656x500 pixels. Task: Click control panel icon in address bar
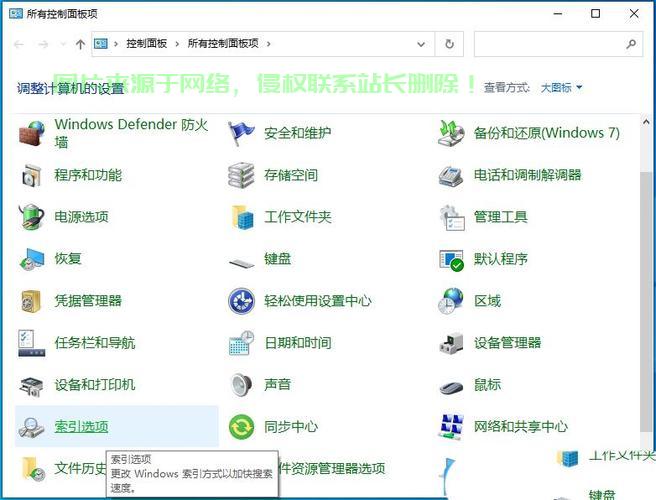click(100, 44)
